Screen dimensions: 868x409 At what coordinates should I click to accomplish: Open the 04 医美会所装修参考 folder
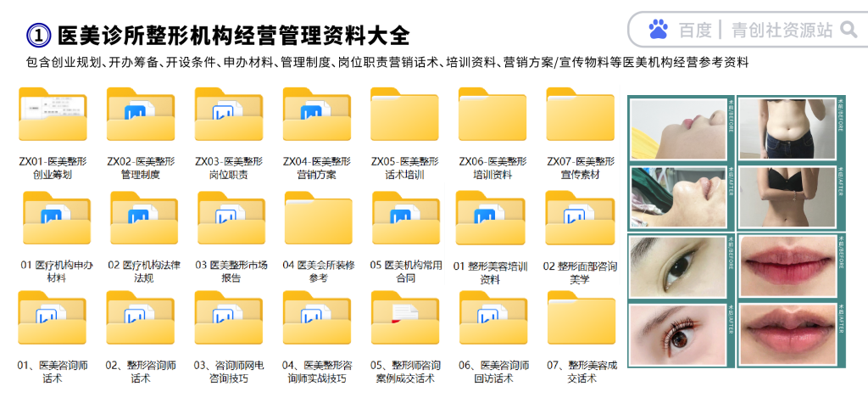(318, 218)
